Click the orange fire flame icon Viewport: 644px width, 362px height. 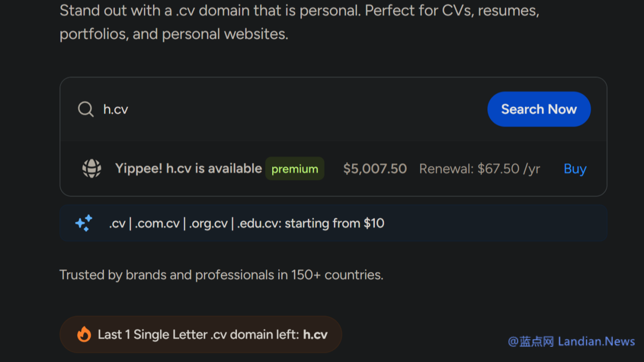[84, 334]
